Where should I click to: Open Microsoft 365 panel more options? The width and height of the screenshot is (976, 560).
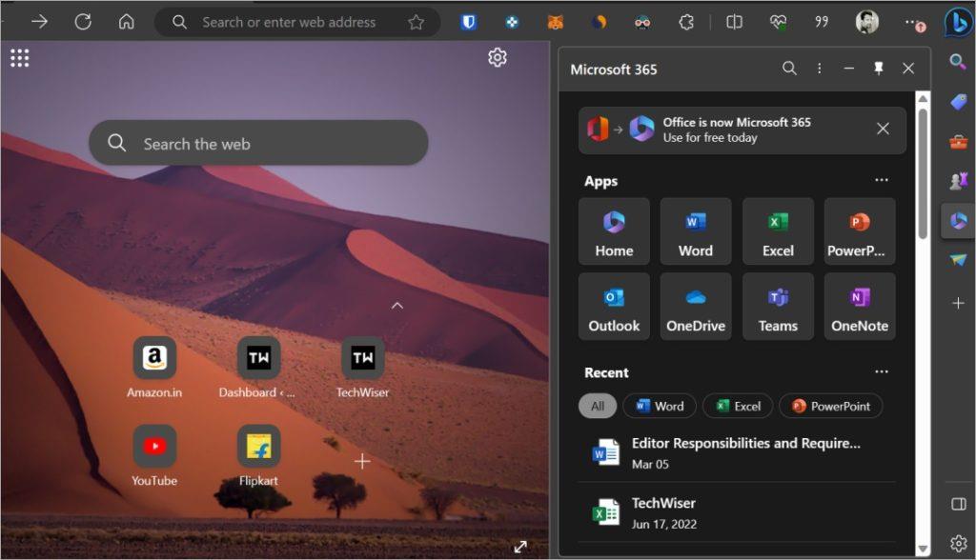tap(819, 69)
